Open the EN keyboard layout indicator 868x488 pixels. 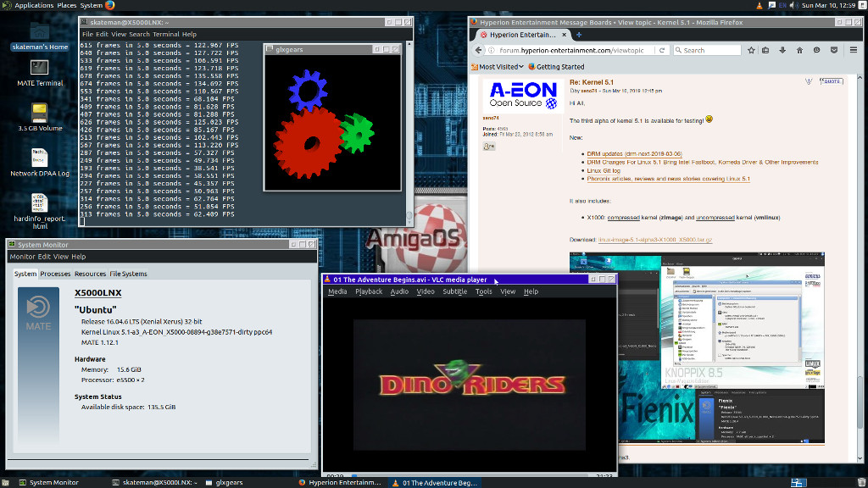[x=782, y=5]
